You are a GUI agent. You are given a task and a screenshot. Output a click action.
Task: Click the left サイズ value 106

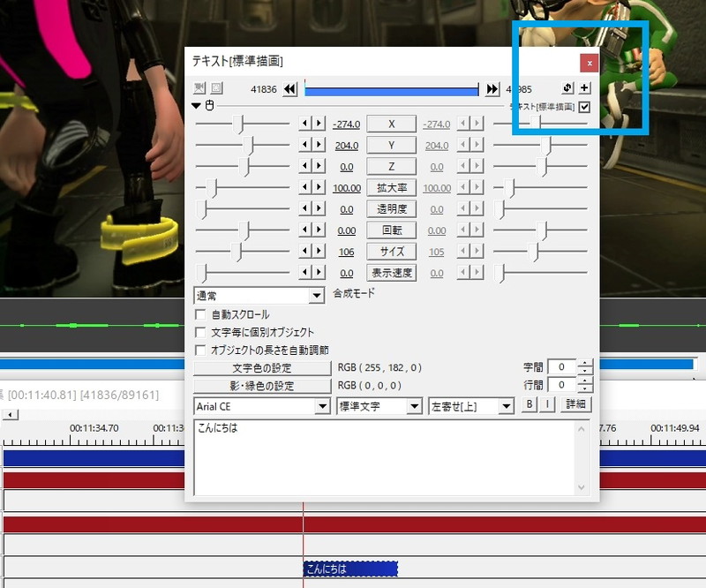click(346, 252)
